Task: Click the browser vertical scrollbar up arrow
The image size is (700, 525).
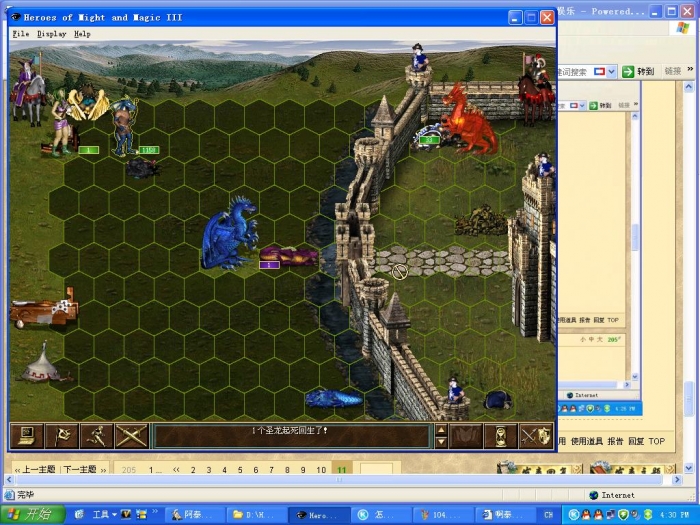Action: (x=688, y=87)
